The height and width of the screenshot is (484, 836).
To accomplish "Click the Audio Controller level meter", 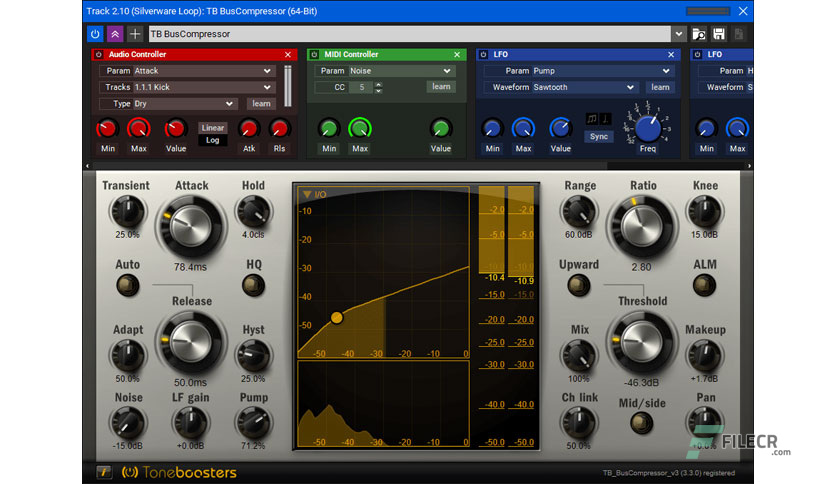I will 288,86.
